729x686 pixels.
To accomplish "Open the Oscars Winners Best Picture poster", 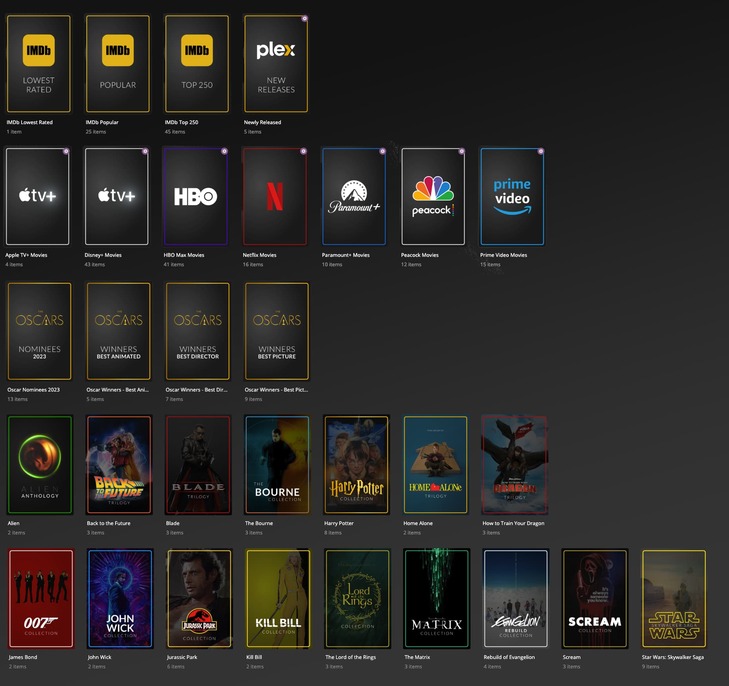I will (x=277, y=331).
